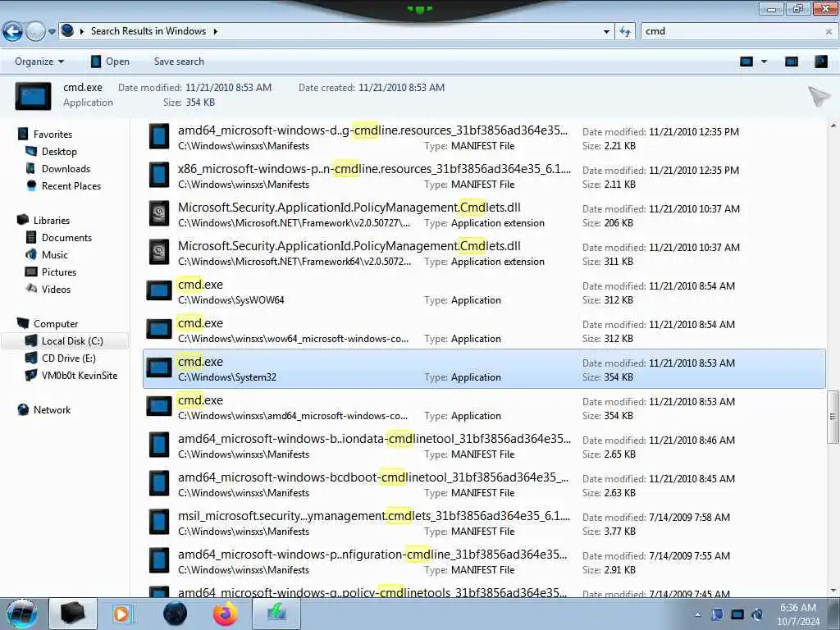Expand the address bar history dropdown

point(606,32)
